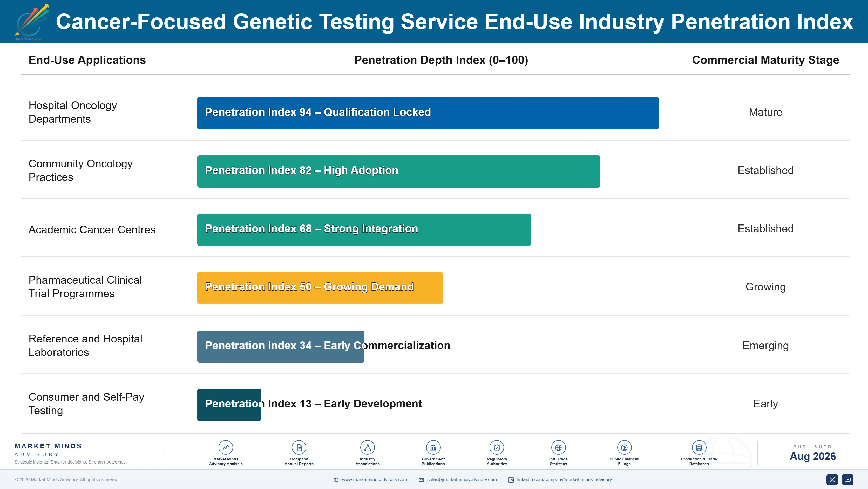Click the Government Publications icon
Screen dimensions: 868x489
(x=433, y=447)
